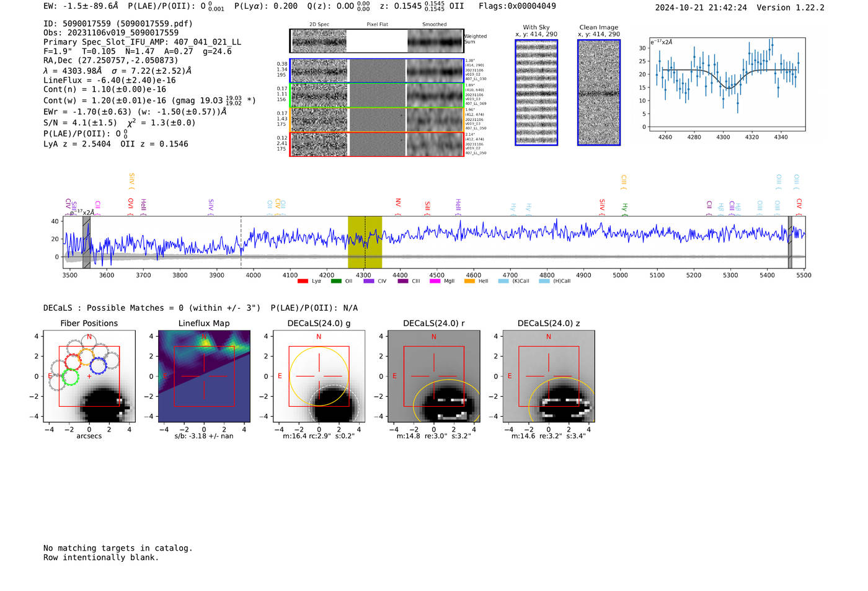Click the Flags:0x00004049 value in header

(x=517, y=6)
